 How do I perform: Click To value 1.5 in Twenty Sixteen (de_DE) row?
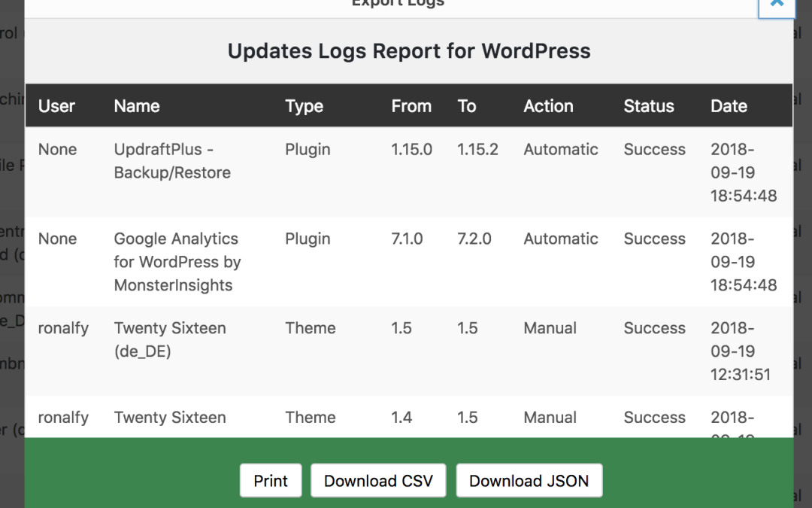[x=468, y=328]
